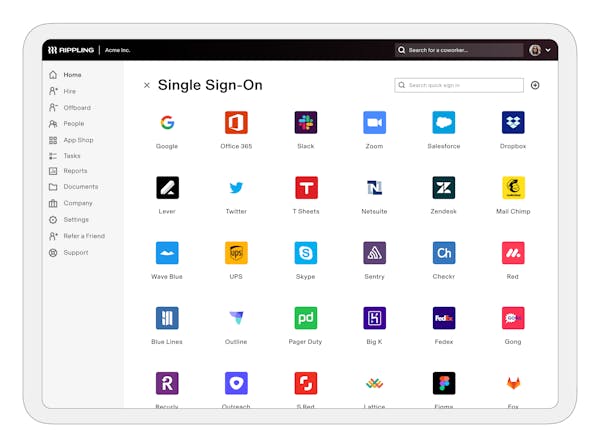Click the Red app icon
This screenshot has width=600, height=447.
tap(513, 253)
